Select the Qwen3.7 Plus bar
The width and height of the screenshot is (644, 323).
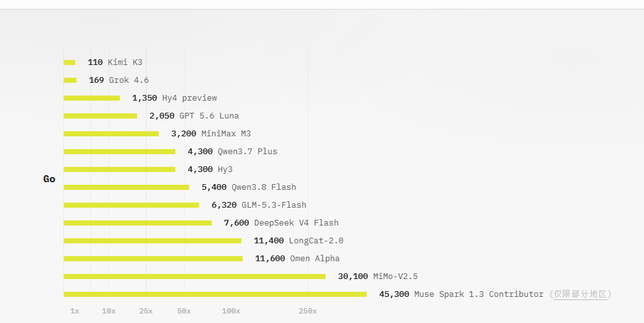(119, 152)
